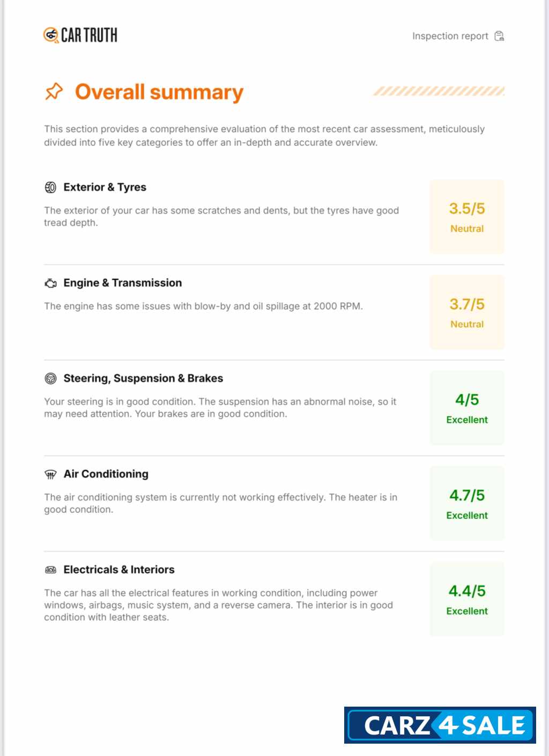Screen dimensions: 549x756
Task: Click the inspection report clipboard icon
Action: click(x=499, y=36)
